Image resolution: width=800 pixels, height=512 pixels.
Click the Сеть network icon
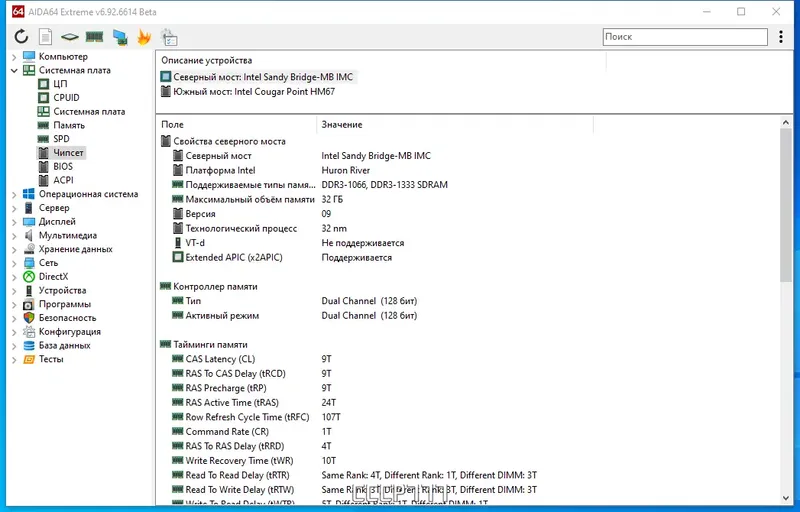pos(29,263)
